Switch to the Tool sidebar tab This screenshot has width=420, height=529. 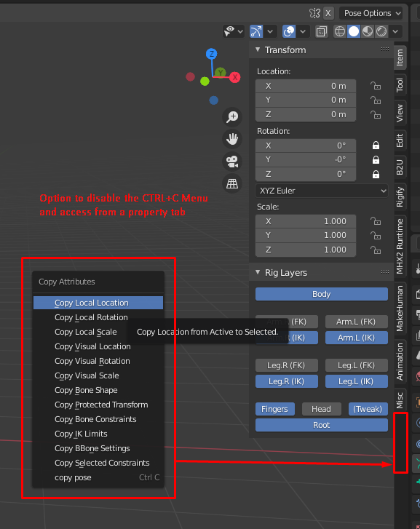click(x=400, y=84)
